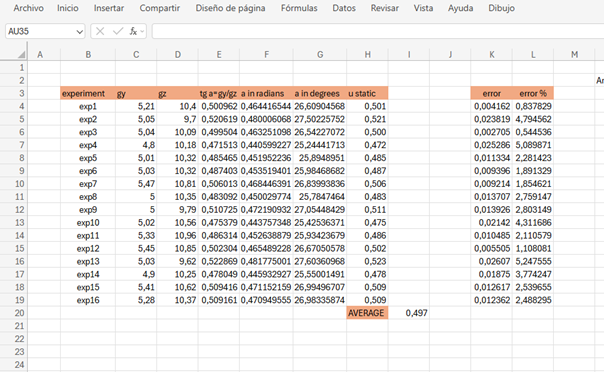604x372 pixels.
Task: Click the select-all corner triangle
Action: coord(22,55)
